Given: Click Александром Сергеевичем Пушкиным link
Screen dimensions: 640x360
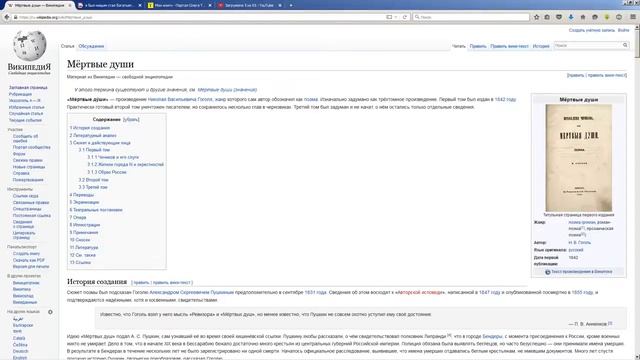Looking at the screenshot, I should pos(191,293).
